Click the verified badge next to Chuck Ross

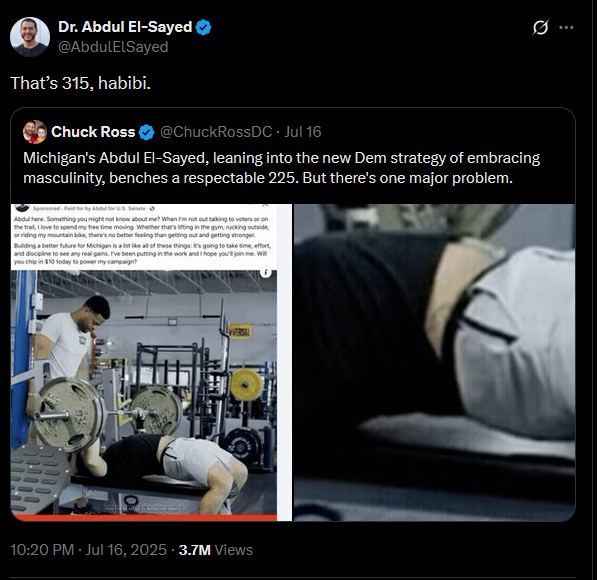(146, 132)
